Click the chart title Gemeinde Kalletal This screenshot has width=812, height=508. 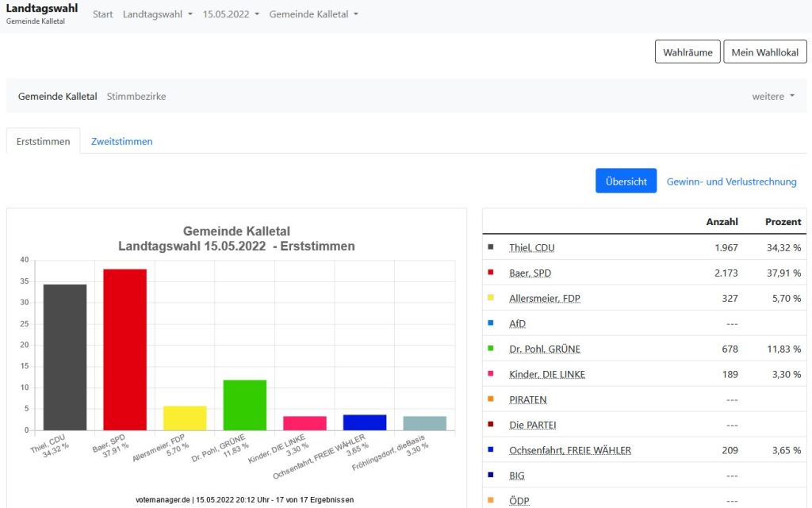(236, 231)
